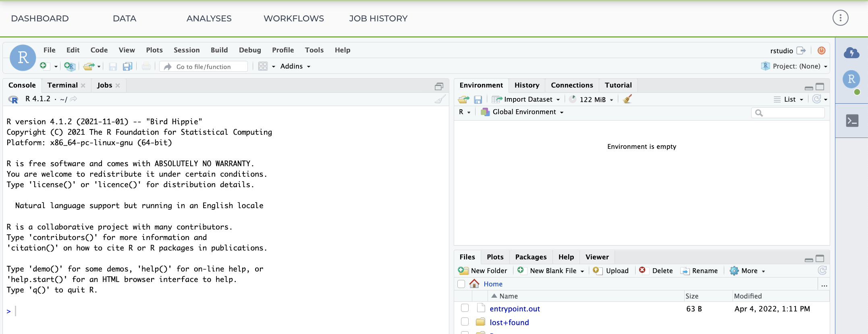
Task: Click the clear environment objects broom icon
Action: (627, 99)
